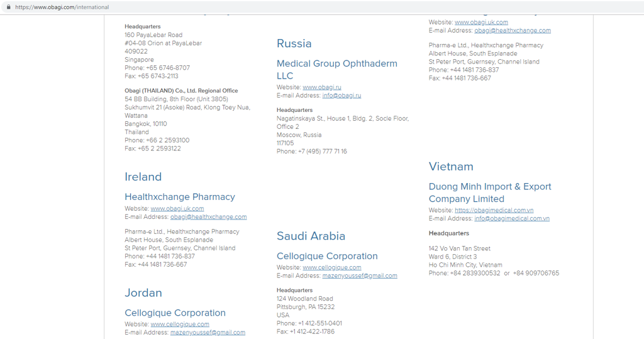Screen dimensions: 644x339
Task: Click info@obagi.ru email address
Action: (341, 96)
